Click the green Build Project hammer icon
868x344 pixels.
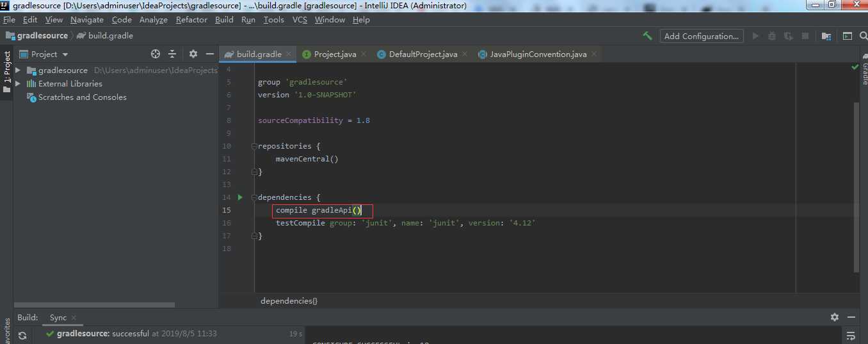[648, 36]
